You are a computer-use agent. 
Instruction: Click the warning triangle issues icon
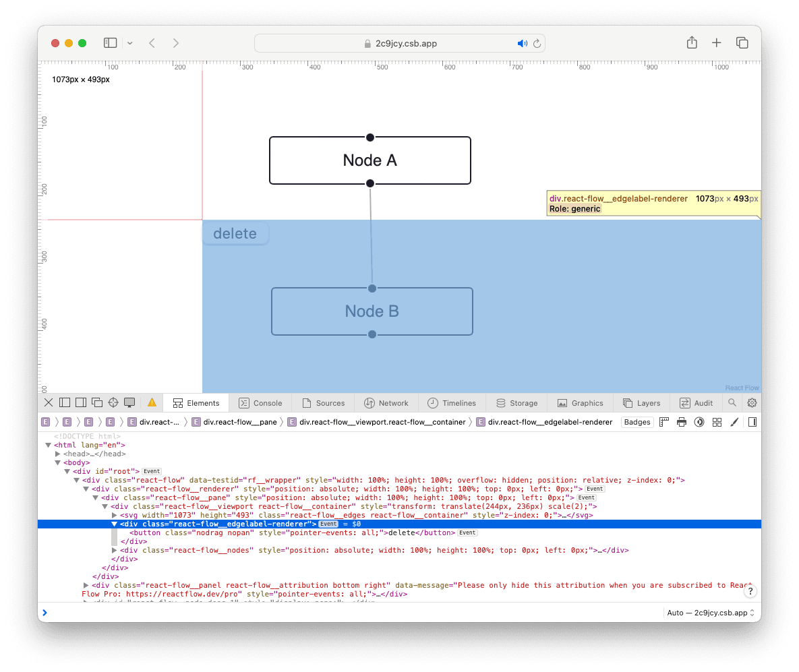152,402
